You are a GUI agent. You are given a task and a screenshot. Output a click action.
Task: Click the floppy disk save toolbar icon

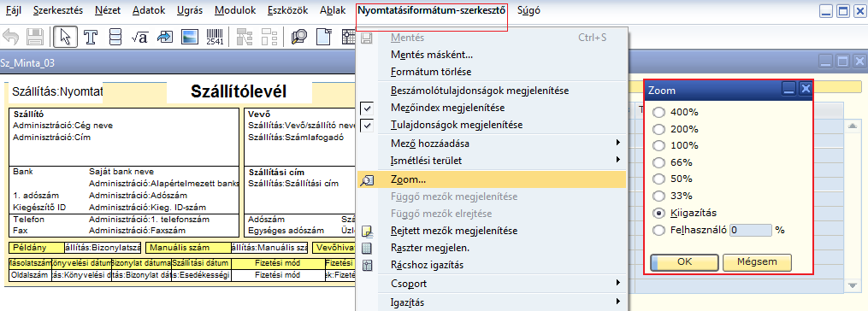click(35, 38)
